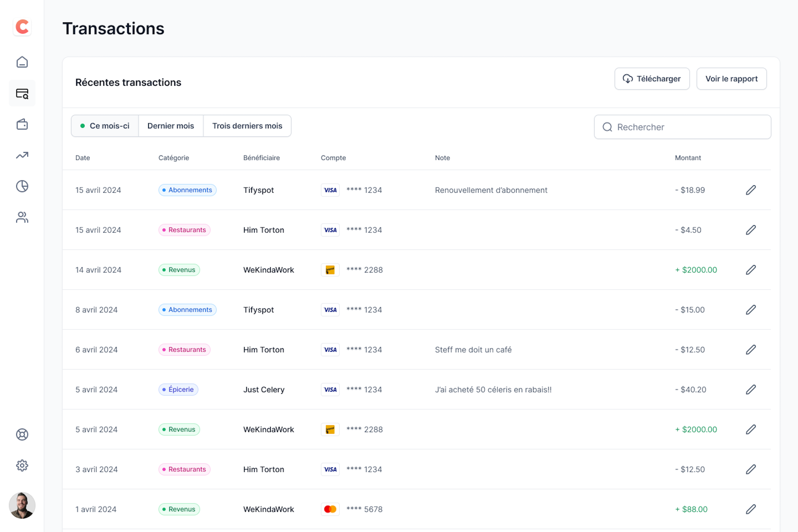Click the Épicerie category tag
Image resolution: width=798 pixels, height=532 pixels.
point(178,389)
